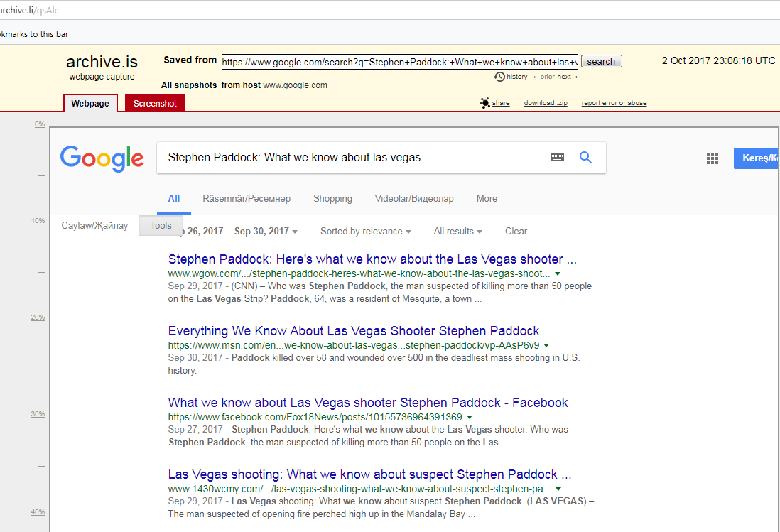Click the www.wgow.com green result URL
780x532 pixels.
click(x=359, y=274)
